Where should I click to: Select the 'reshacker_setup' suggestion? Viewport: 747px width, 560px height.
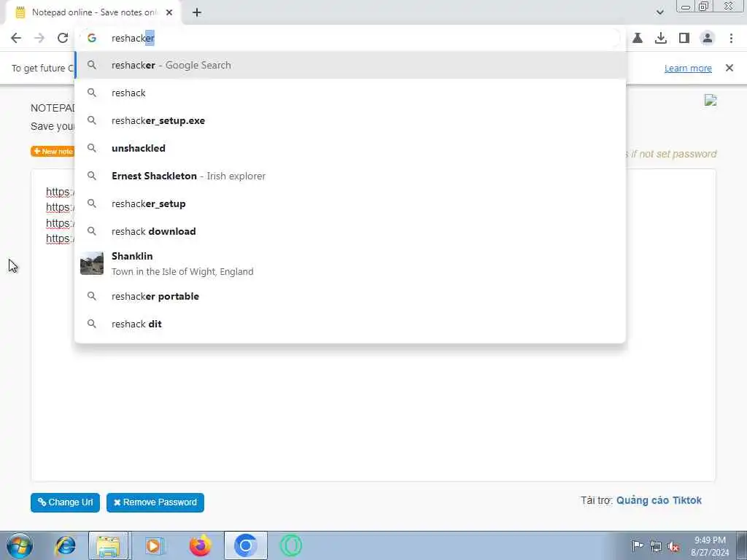coord(350,203)
